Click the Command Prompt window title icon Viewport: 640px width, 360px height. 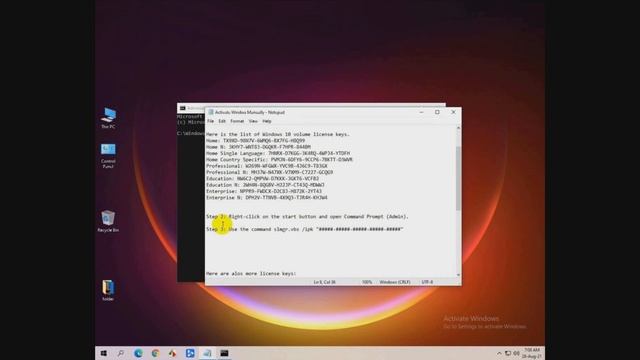182,108
